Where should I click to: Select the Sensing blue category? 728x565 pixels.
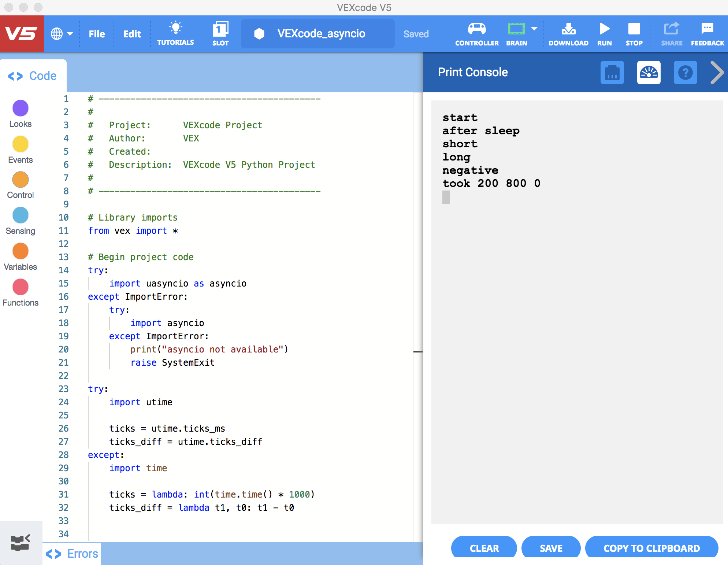point(21,221)
